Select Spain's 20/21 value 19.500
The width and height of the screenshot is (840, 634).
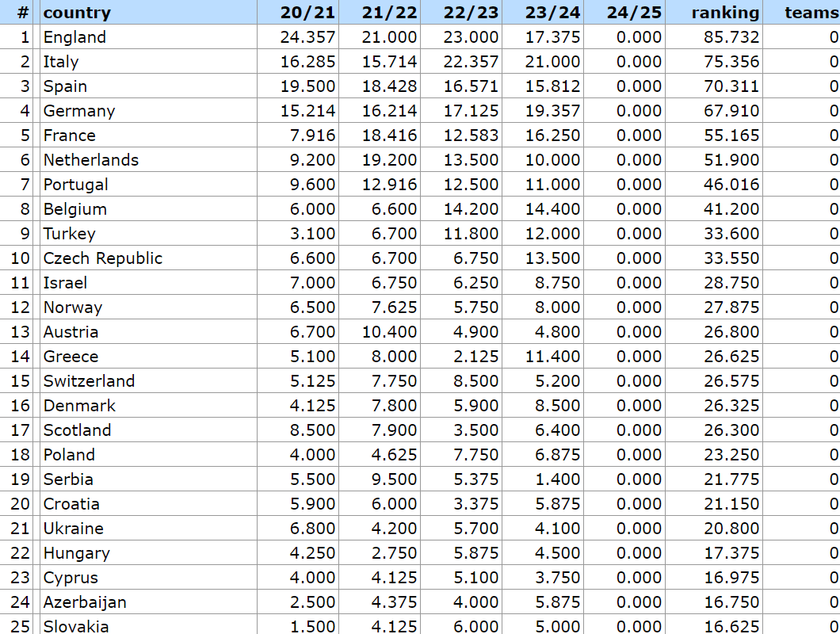click(x=308, y=86)
